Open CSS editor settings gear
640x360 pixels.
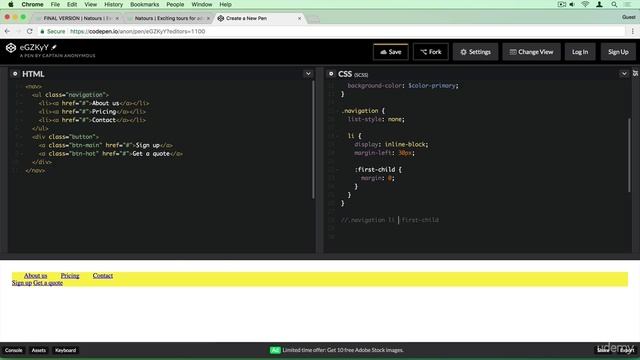click(331, 74)
